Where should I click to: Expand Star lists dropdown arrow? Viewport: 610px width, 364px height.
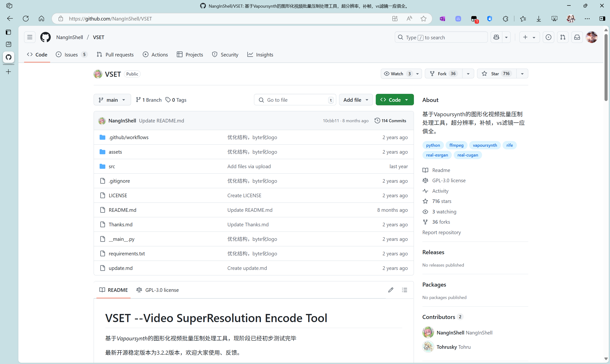522,74
